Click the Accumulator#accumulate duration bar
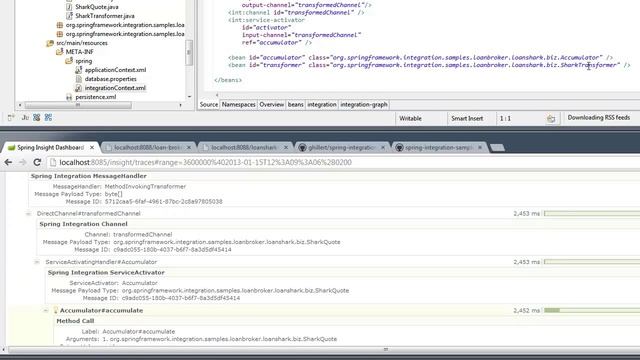640x360 pixels. pos(592,311)
